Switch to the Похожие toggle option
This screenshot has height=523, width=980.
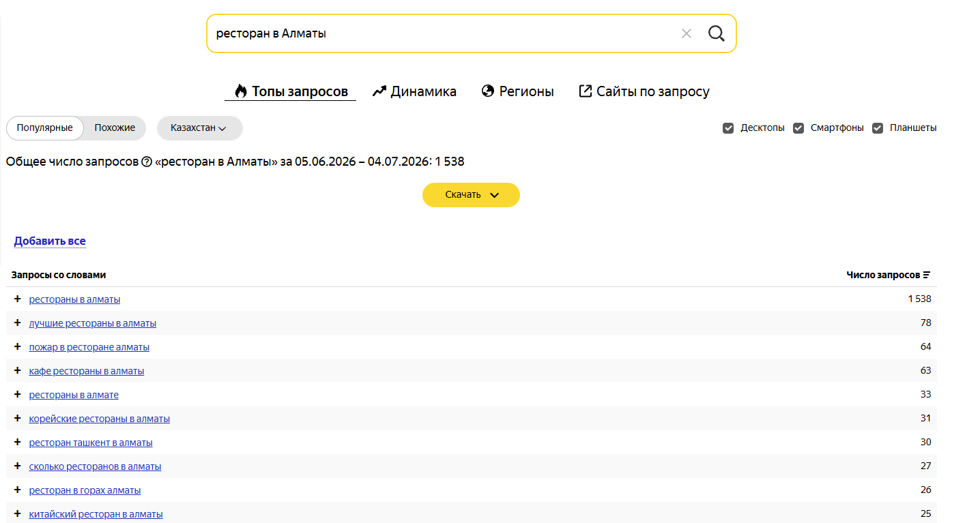pyautogui.click(x=115, y=128)
